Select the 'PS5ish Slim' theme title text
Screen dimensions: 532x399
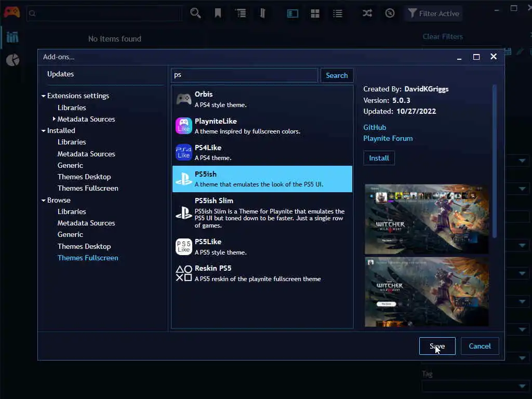[x=214, y=201]
